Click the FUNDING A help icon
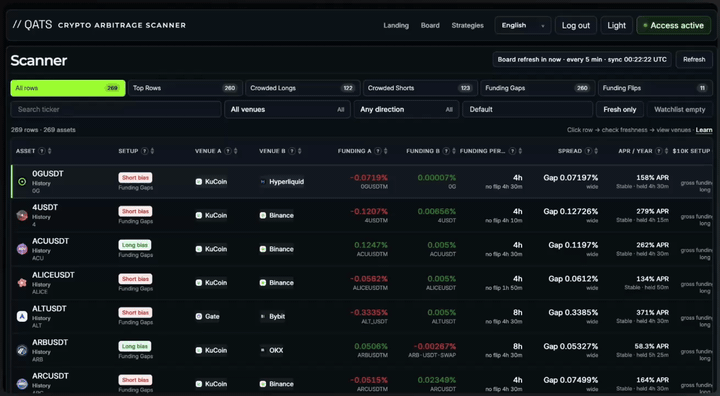This screenshot has height=396, width=720. coord(378,151)
